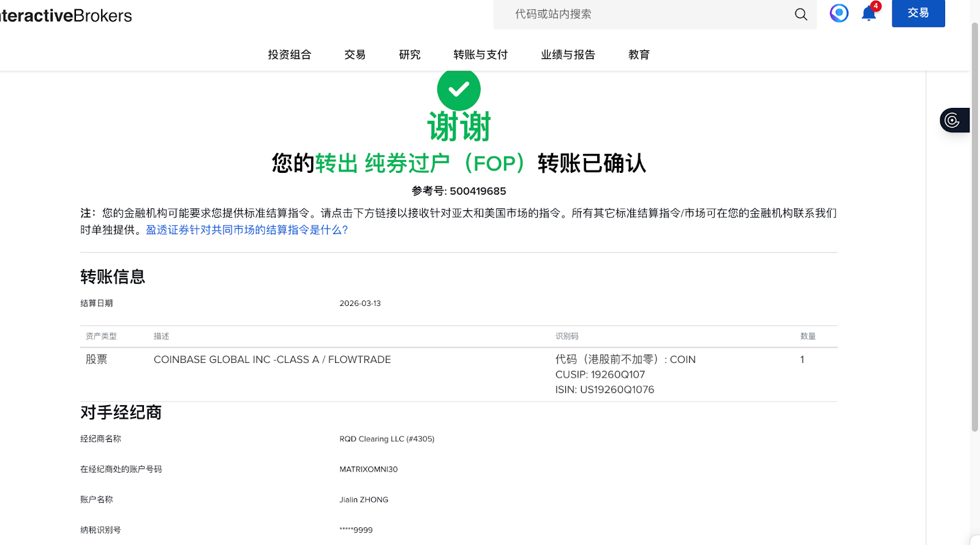Click the 数量 column header
Viewport: 980px width, 545px height.
click(x=808, y=337)
